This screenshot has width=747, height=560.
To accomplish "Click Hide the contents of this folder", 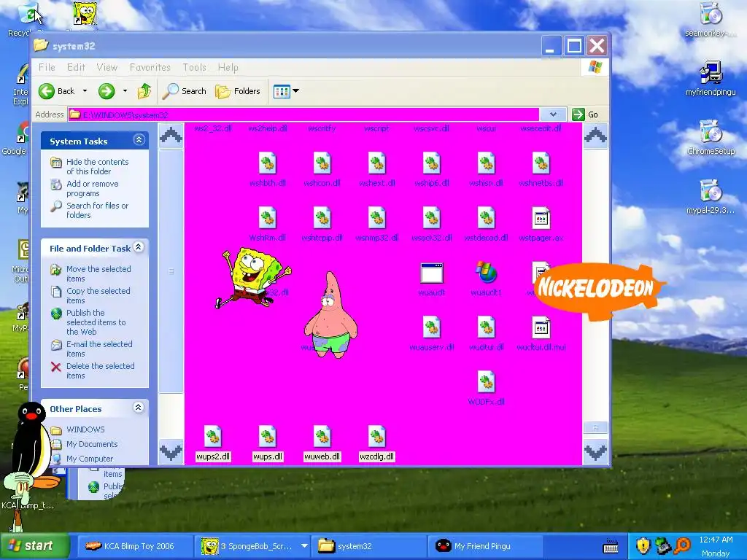I will point(97,166).
